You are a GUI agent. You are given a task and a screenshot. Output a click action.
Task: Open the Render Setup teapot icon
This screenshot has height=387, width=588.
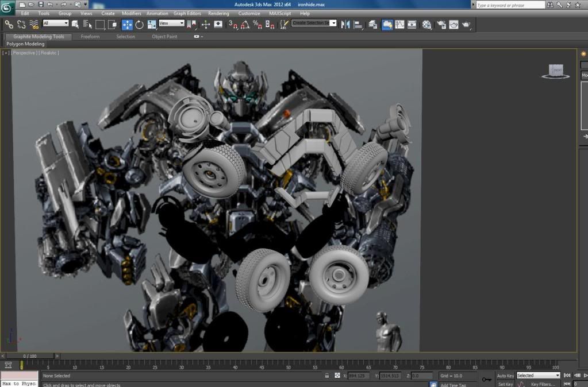(441, 25)
